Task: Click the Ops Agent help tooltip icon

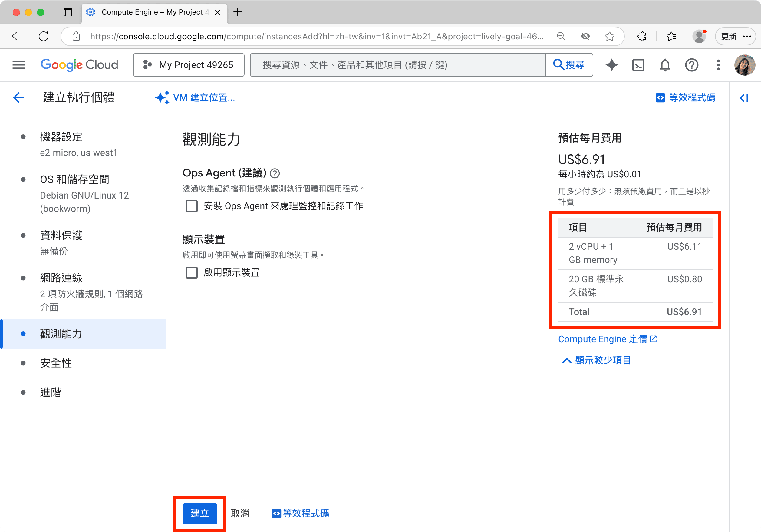Action: [x=275, y=173]
